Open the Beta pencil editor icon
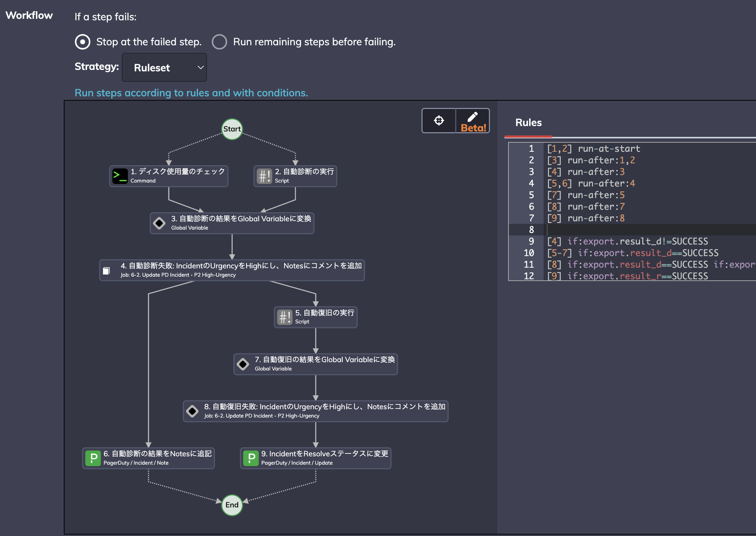 pyautogui.click(x=473, y=121)
